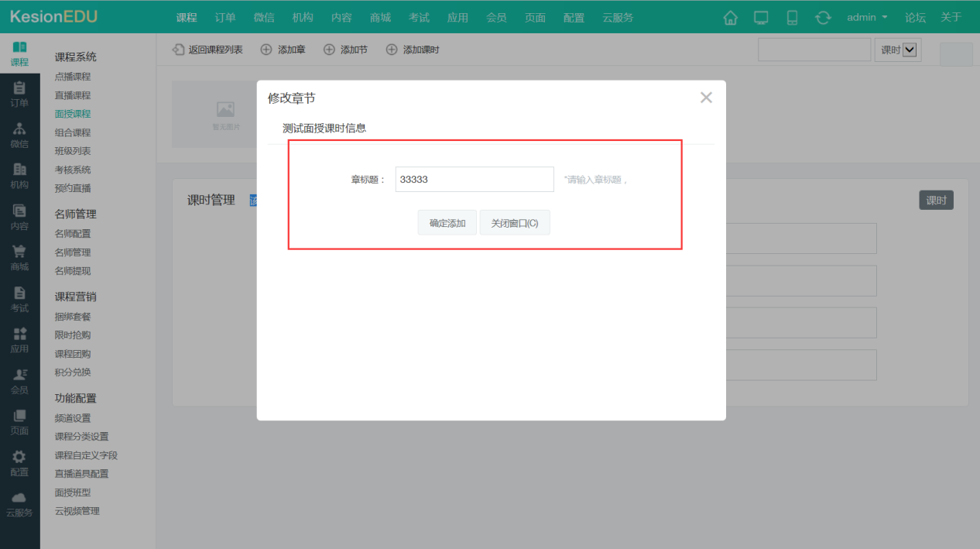Click the 关闭窗口(C) button
Screen dimensions: 980x549
pos(514,221)
